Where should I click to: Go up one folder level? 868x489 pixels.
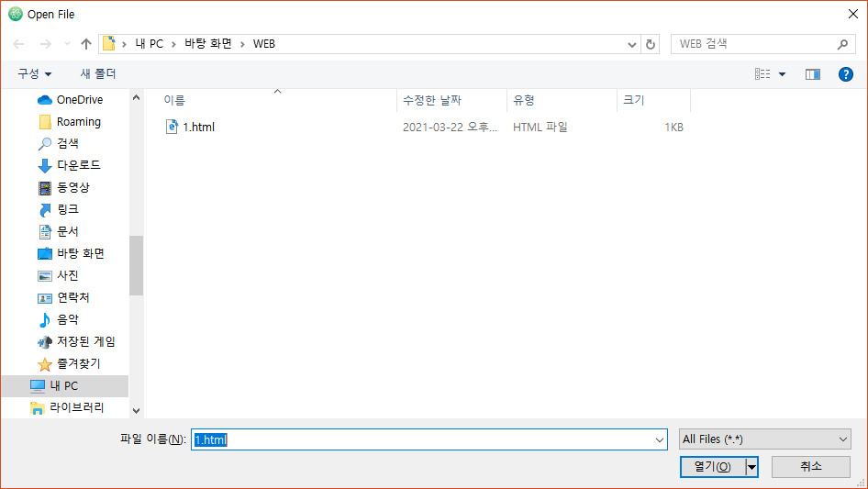pos(86,44)
